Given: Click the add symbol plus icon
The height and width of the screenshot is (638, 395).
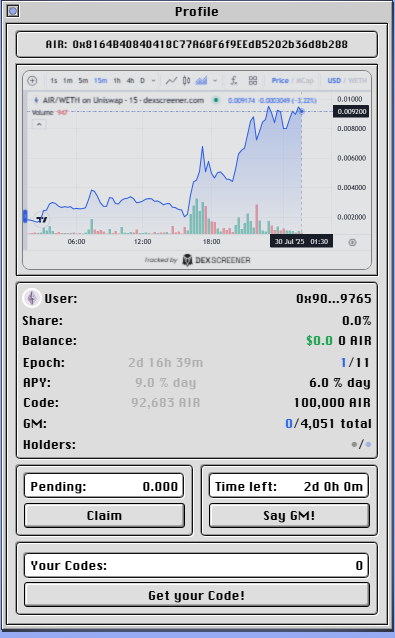Looking at the screenshot, I should tap(33, 81).
